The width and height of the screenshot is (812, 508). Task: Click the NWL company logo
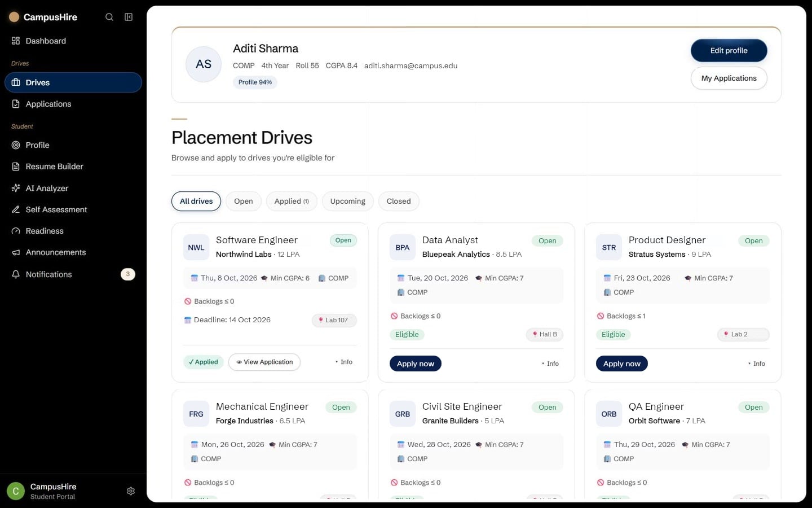point(196,247)
